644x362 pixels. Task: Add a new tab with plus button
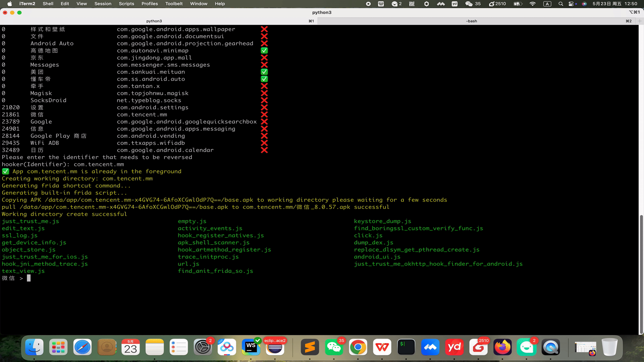pyautogui.click(x=640, y=21)
